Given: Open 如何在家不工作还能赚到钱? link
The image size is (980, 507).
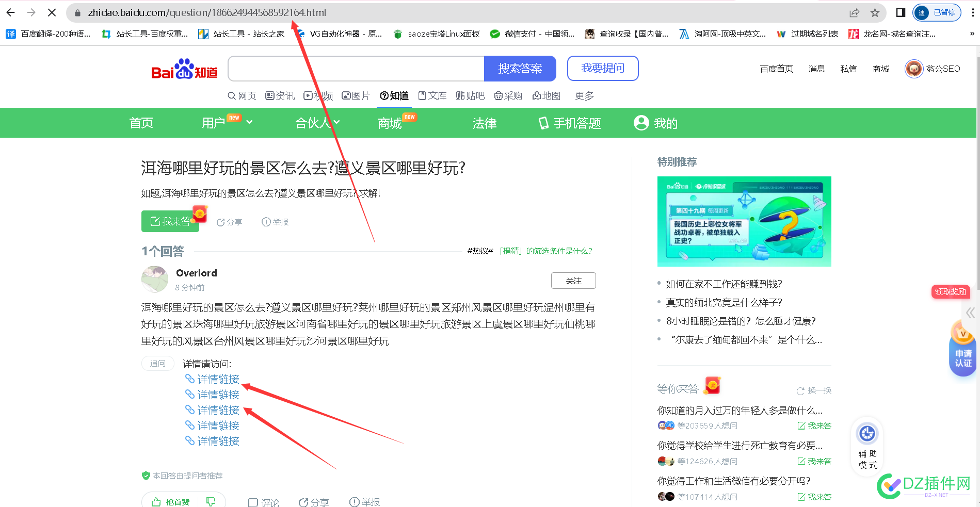Looking at the screenshot, I should click(x=724, y=284).
